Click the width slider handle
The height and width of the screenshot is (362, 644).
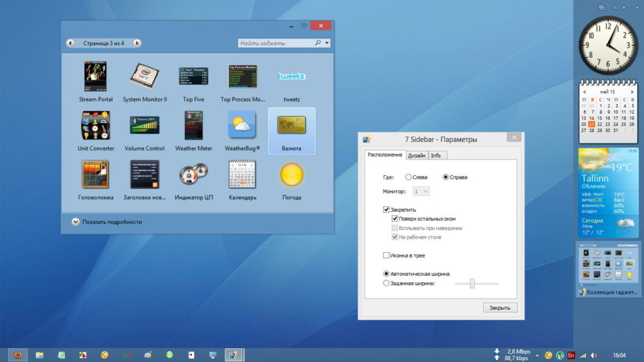click(x=472, y=283)
